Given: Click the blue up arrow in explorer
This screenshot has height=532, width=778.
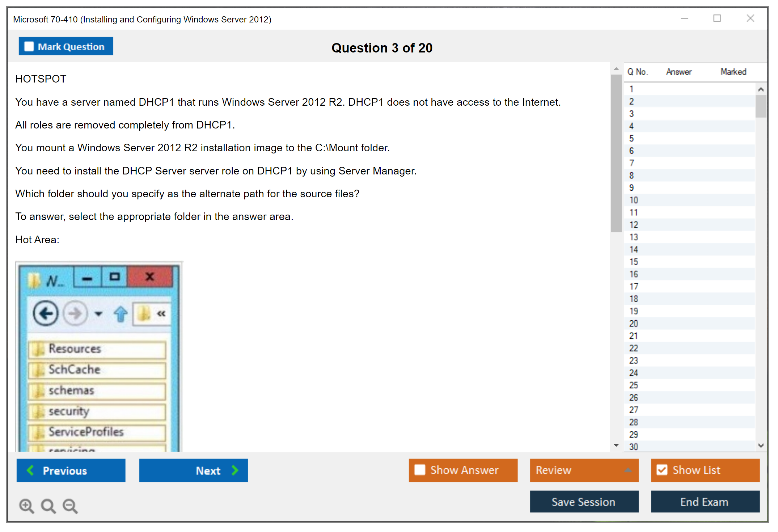Looking at the screenshot, I should click(121, 314).
